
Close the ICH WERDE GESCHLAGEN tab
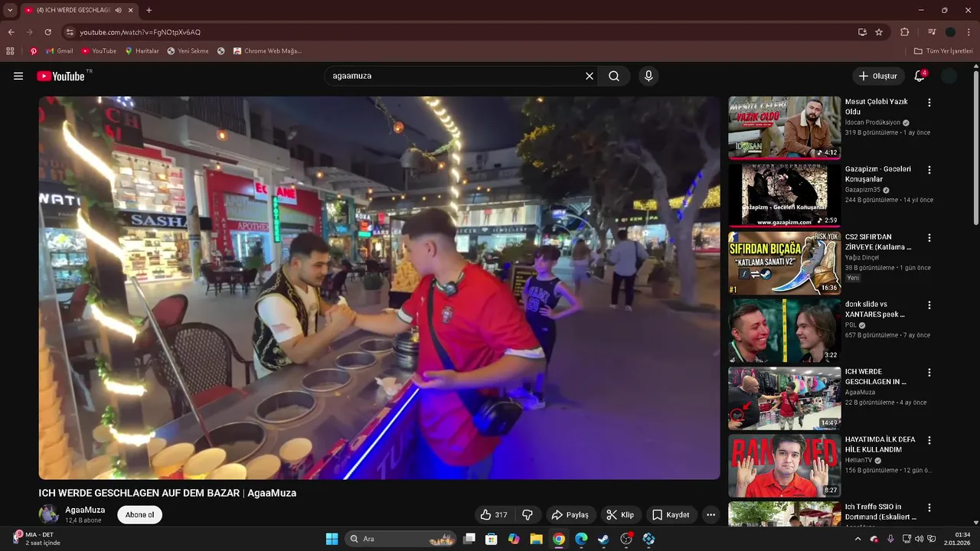pyautogui.click(x=131, y=10)
